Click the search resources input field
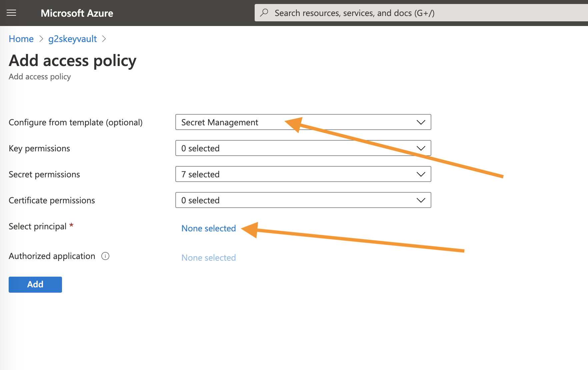 tap(421, 13)
